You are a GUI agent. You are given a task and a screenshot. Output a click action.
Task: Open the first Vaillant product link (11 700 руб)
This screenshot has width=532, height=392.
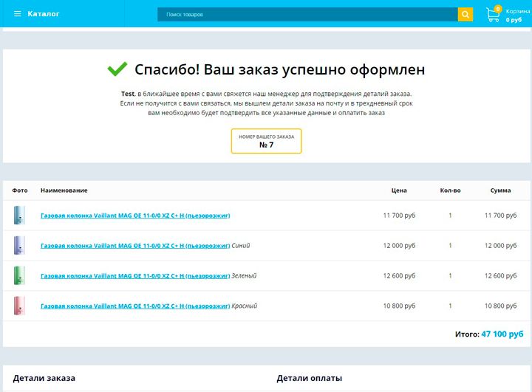(135, 216)
